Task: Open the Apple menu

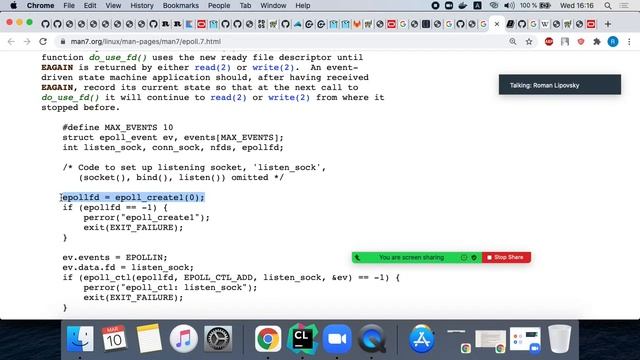Action: [13, 6]
